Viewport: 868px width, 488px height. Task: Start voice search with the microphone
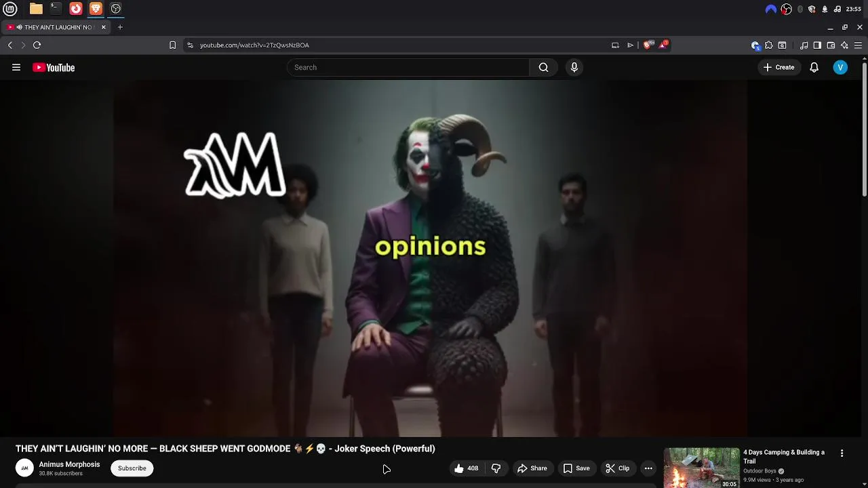[x=574, y=67]
